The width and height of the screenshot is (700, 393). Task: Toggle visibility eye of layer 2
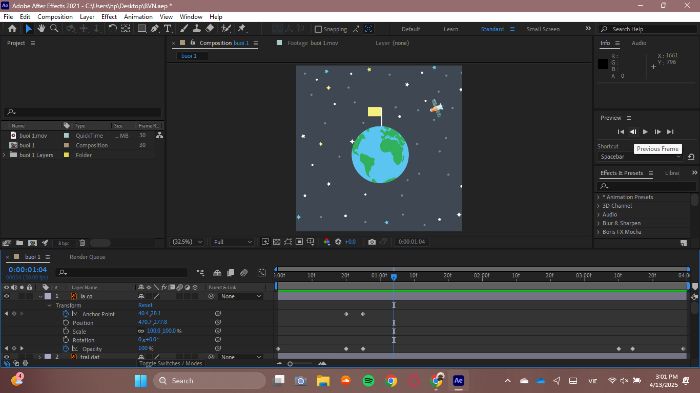[6, 357]
